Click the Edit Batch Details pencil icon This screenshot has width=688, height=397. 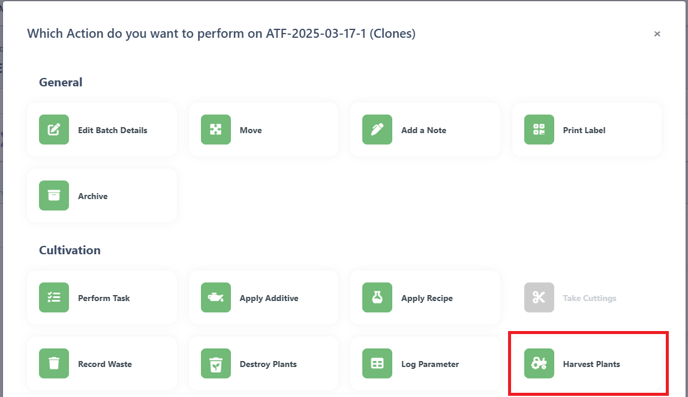click(54, 129)
